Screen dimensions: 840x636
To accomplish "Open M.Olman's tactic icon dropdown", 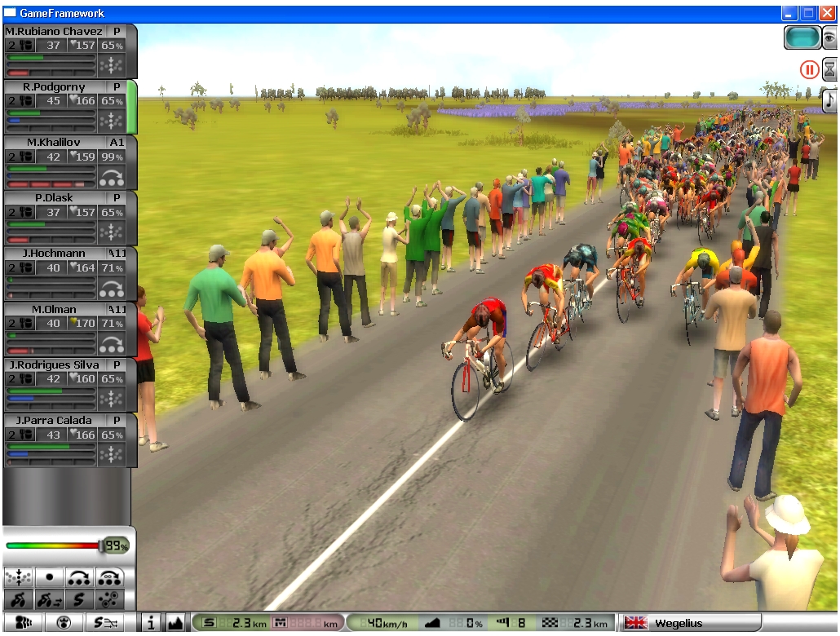I will point(111,342).
